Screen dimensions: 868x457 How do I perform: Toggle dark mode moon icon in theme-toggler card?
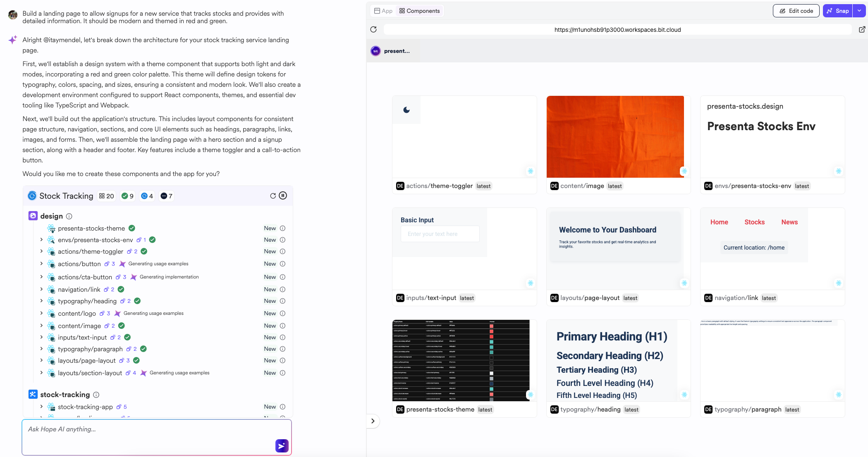(x=407, y=110)
